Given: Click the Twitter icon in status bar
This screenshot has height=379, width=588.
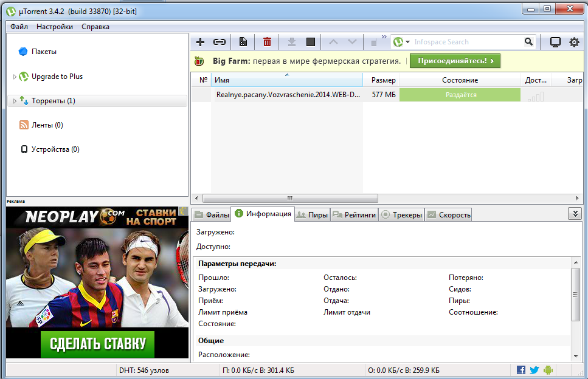Looking at the screenshot, I should coord(534,370).
